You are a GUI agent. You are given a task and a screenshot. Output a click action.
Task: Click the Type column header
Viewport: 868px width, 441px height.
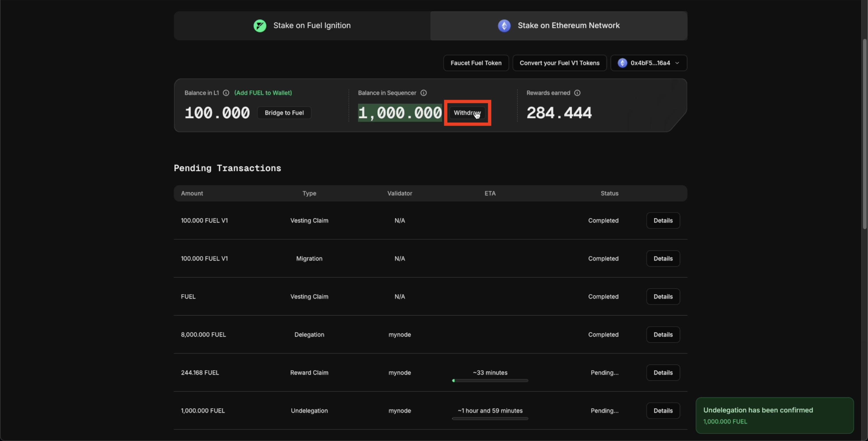(309, 194)
